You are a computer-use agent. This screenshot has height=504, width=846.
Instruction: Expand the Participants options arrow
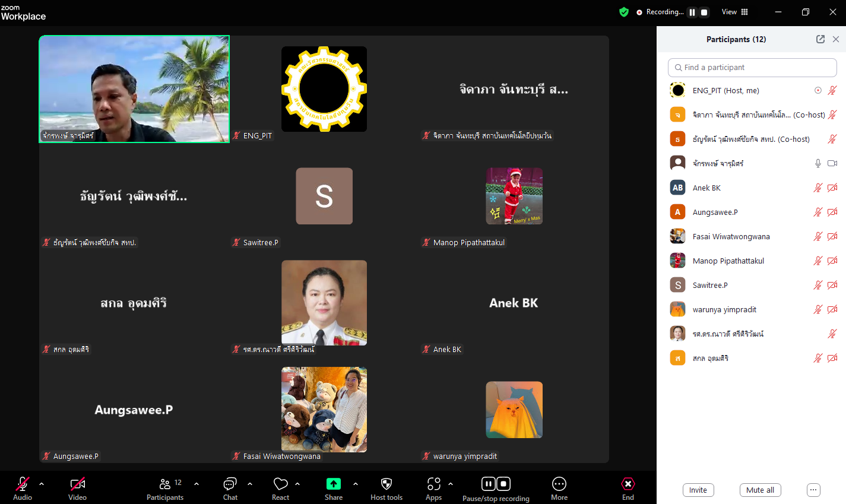point(197,484)
